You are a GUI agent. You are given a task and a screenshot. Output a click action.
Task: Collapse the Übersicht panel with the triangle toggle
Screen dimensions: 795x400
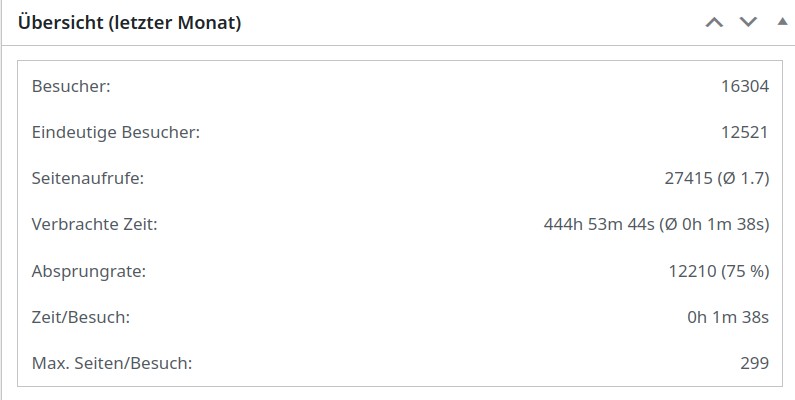coord(782,22)
